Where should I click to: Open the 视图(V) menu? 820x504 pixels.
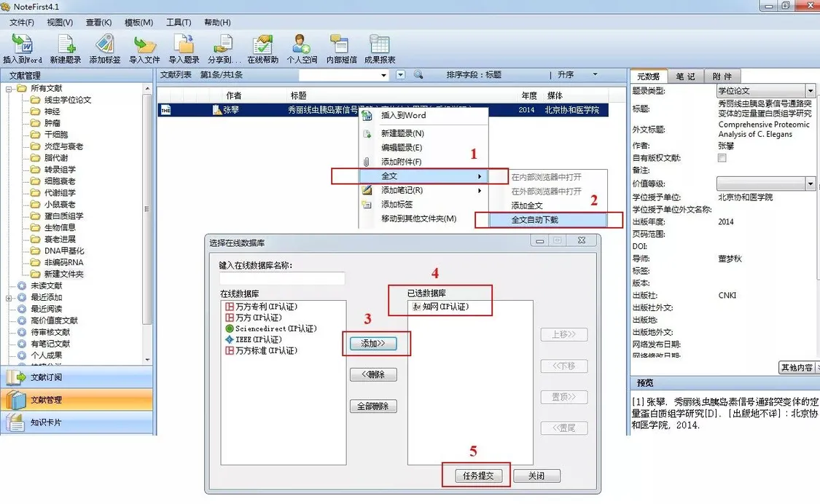[x=60, y=23]
